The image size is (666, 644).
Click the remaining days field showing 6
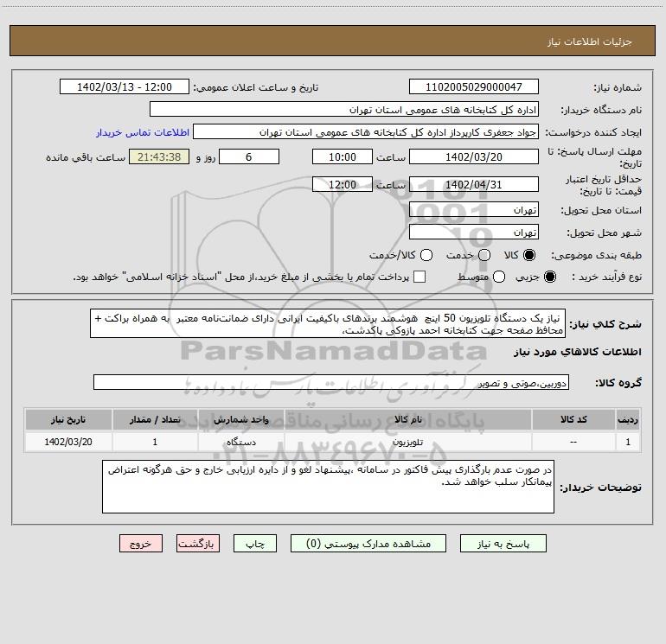coord(249,156)
